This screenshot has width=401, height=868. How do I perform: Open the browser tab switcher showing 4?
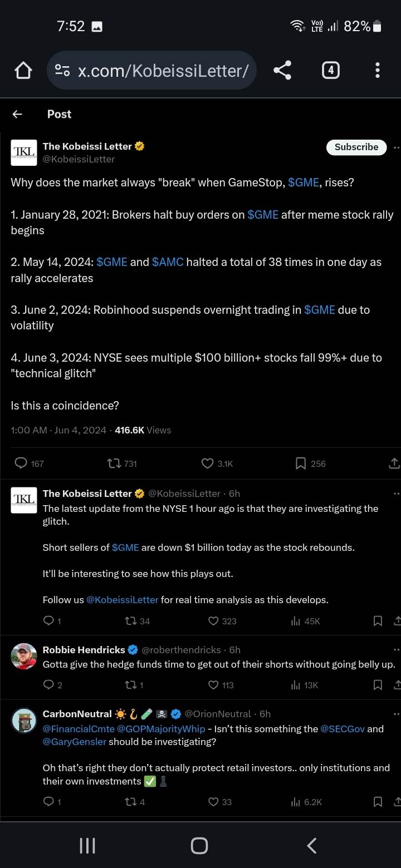pos(330,70)
